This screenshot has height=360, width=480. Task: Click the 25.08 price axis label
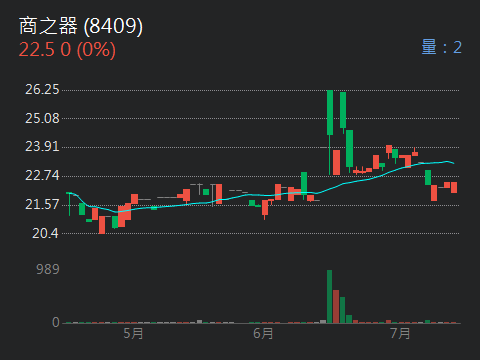pos(42,118)
